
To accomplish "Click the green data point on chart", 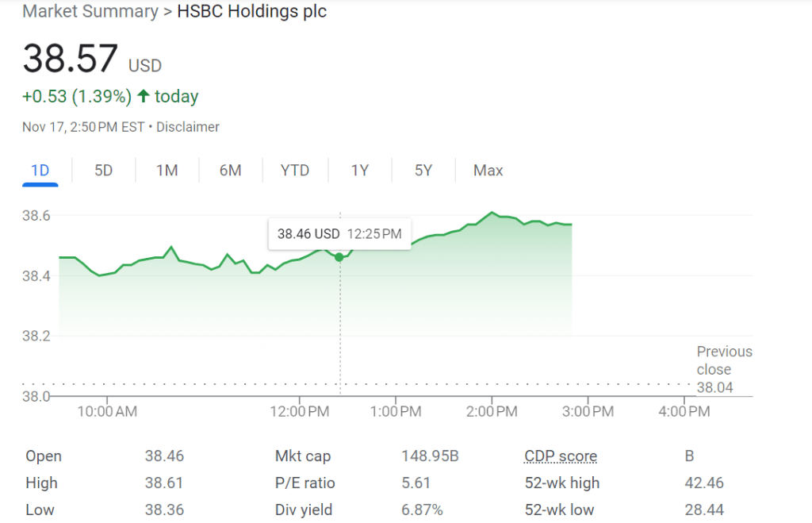I will (339, 256).
